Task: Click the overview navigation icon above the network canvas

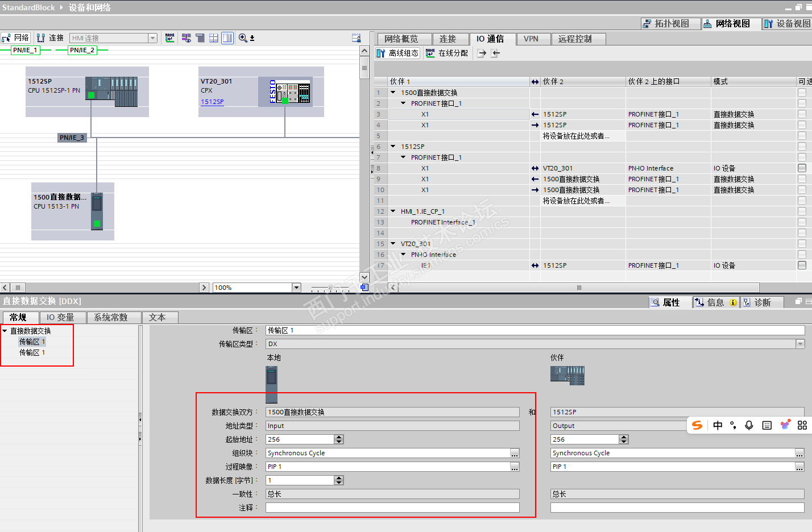Action: [x=357, y=38]
